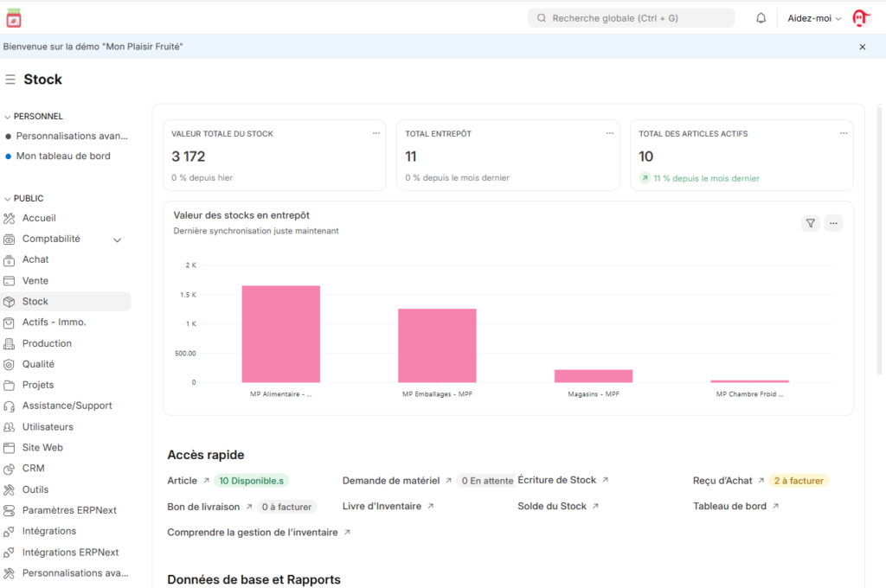Viewport: 886px width, 588px height.
Task: Click the filter icon on stock chart
Action: (x=811, y=223)
